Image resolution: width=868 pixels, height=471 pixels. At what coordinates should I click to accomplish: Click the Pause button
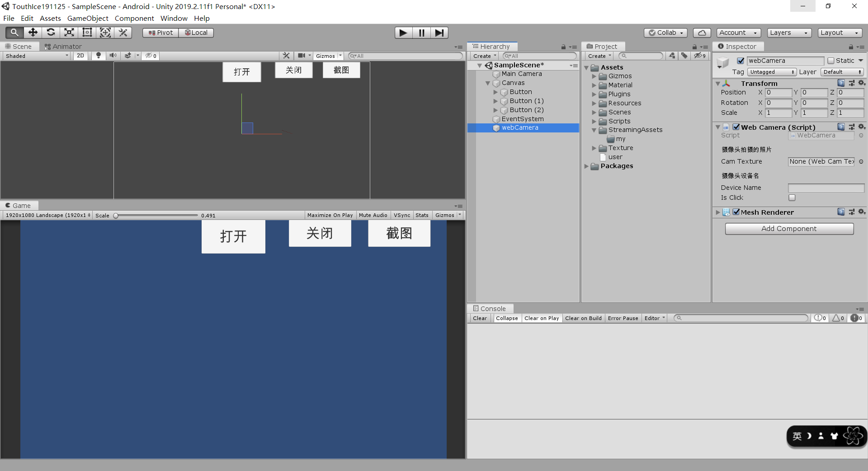[x=421, y=33]
